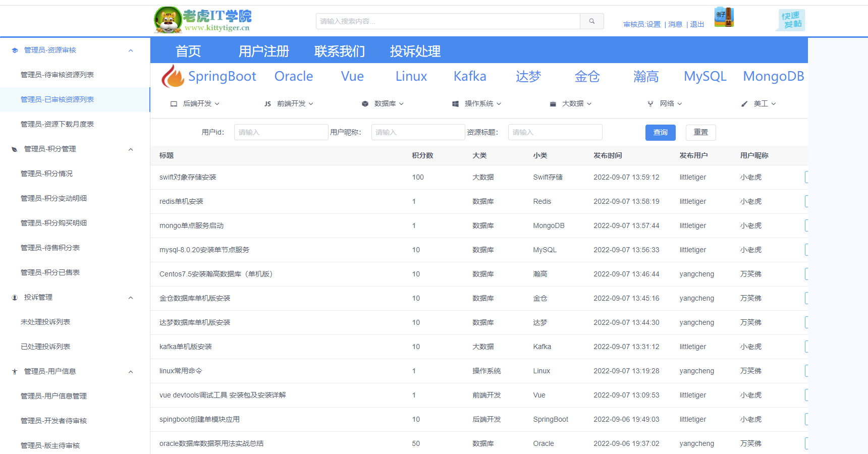Click the 重置 reset button
Image resolution: width=868 pixels, height=454 pixels.
700,132
